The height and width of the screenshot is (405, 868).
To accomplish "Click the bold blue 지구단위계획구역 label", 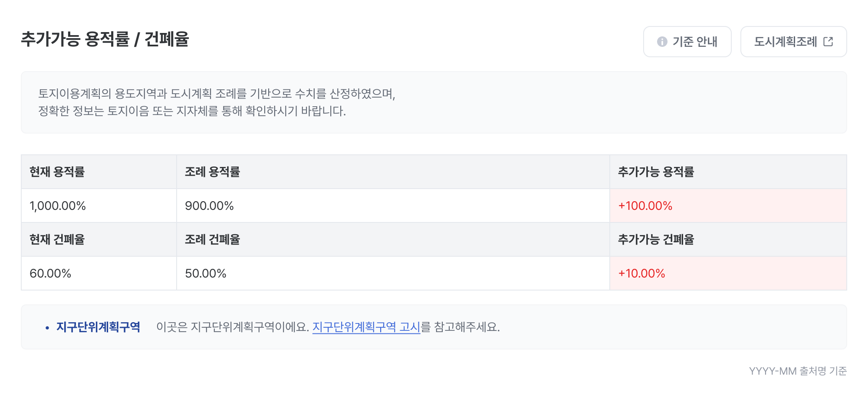I will (x=98, y=327).
